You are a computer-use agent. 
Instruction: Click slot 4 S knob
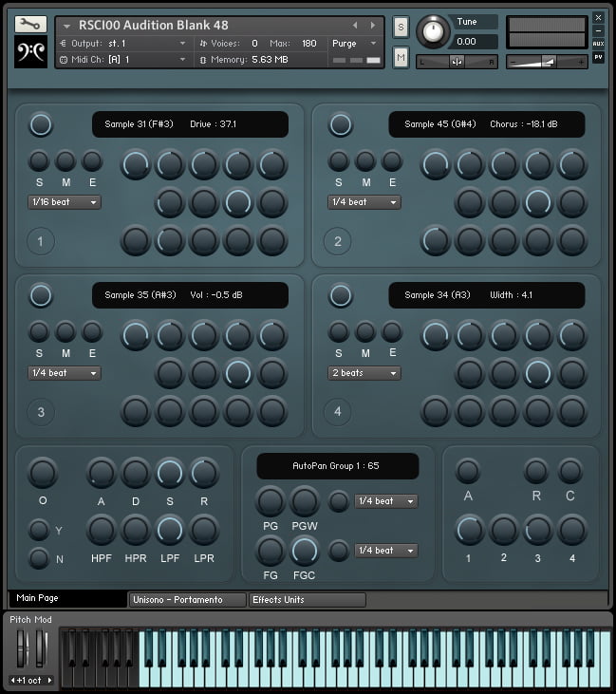point(339,332)
